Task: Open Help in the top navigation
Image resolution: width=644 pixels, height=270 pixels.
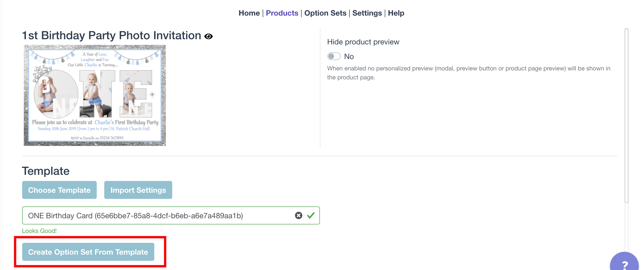Action: 396,13
